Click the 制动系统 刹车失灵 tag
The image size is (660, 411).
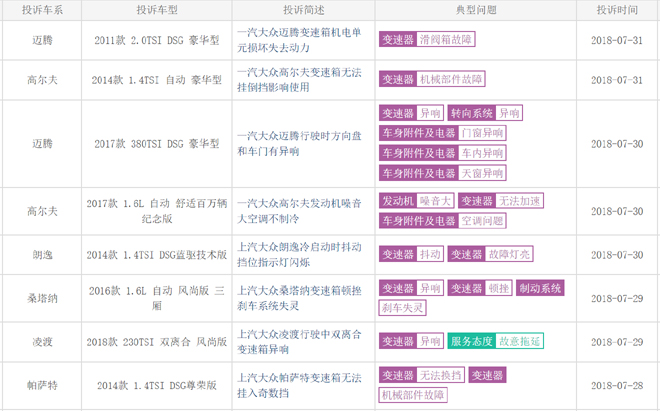coord(540,288)
